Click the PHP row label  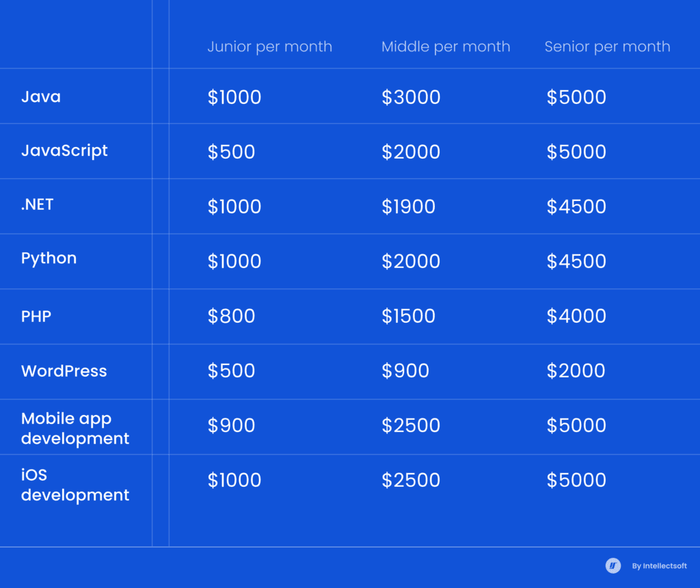point(36,316)
